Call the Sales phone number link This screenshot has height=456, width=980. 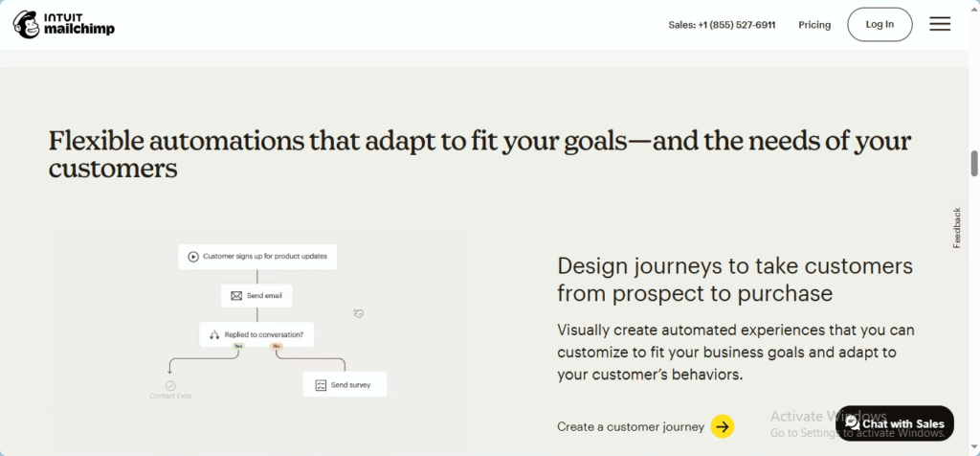tap(722, 25)
